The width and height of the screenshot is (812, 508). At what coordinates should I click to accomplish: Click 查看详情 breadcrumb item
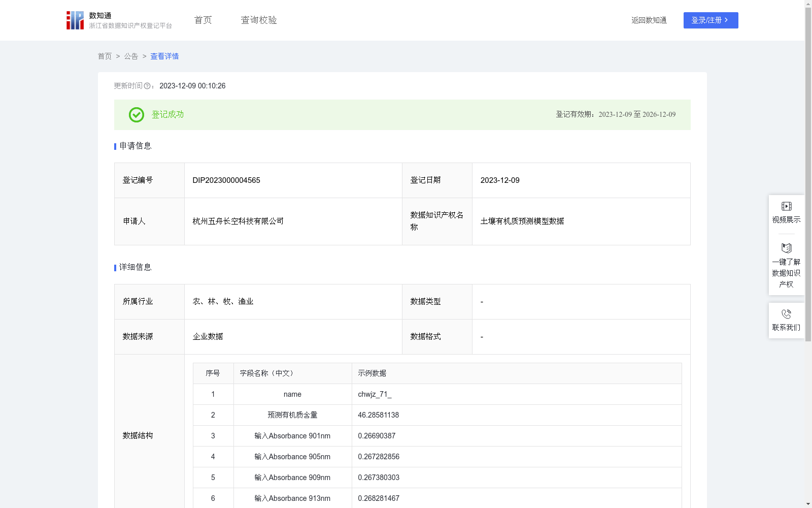[164, 56]
